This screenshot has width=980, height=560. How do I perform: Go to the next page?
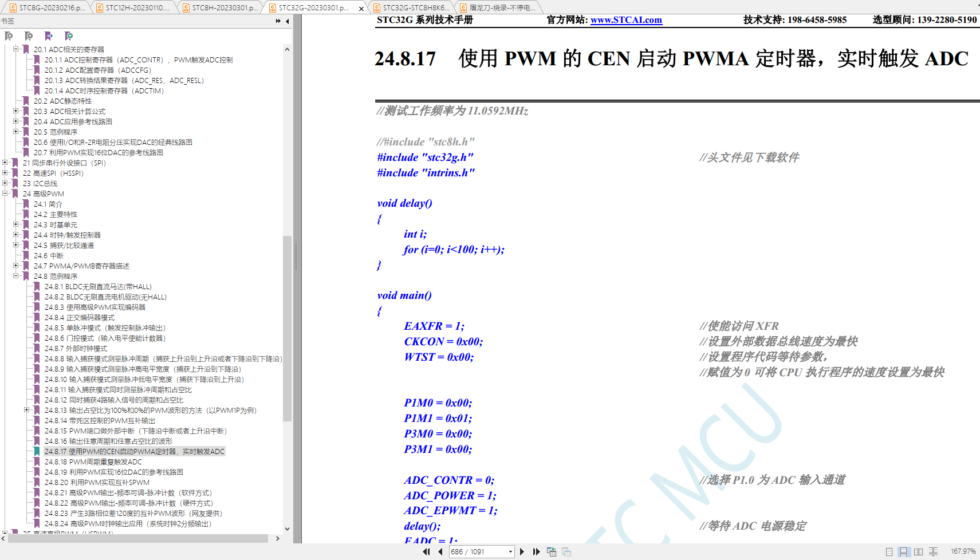click(x=522, y=552)
